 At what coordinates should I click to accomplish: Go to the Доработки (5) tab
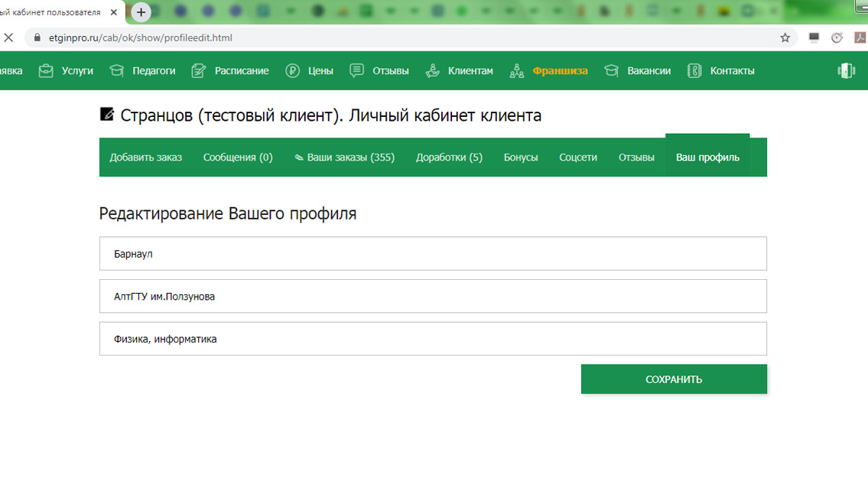coord(449,158)
